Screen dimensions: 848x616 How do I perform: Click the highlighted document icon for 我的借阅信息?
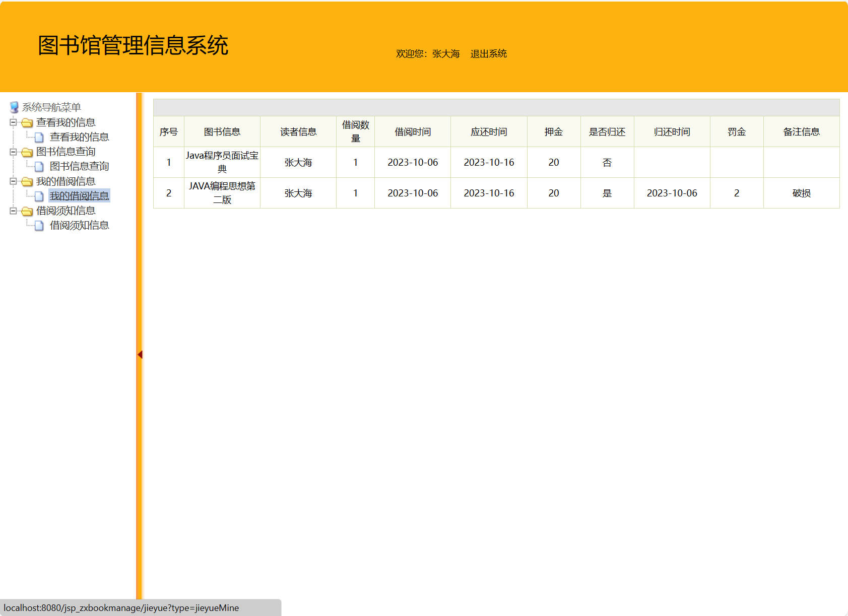(39, 196)
